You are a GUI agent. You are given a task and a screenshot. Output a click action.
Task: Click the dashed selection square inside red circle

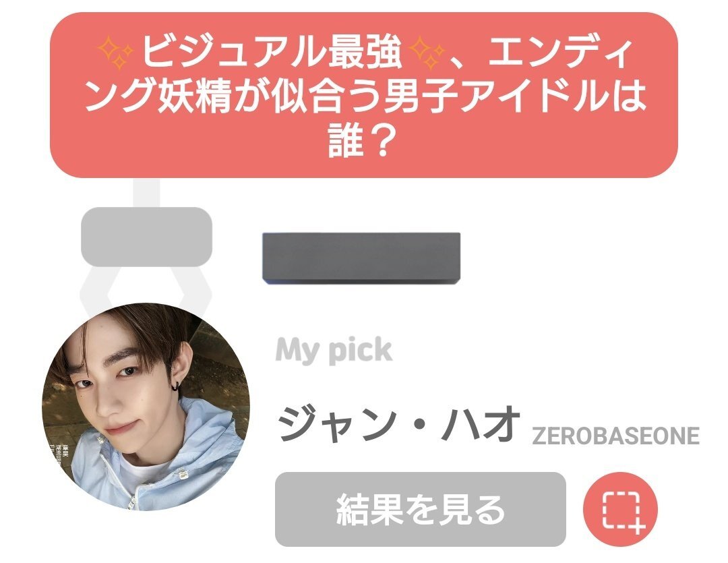coord(621,510)
